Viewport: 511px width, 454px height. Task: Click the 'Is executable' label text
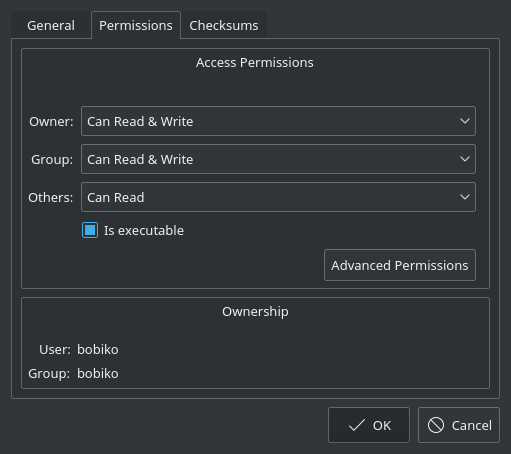tap(144, 230)
